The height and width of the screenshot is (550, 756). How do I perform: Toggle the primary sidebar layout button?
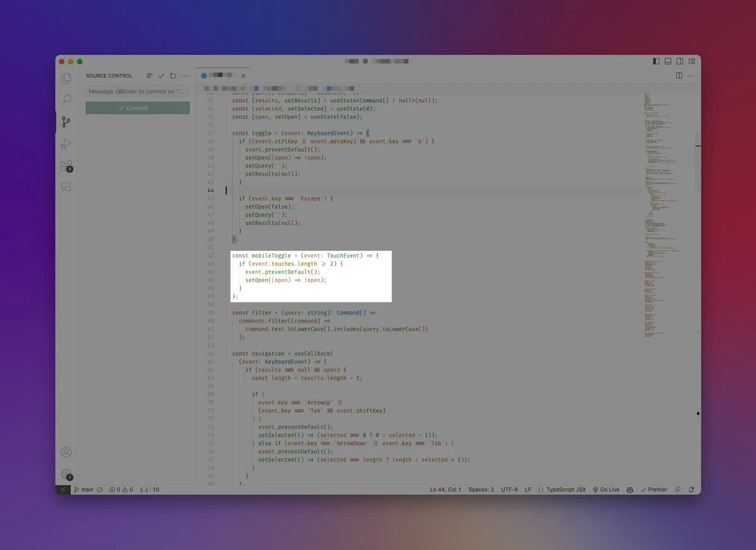(x=656, y=61)
